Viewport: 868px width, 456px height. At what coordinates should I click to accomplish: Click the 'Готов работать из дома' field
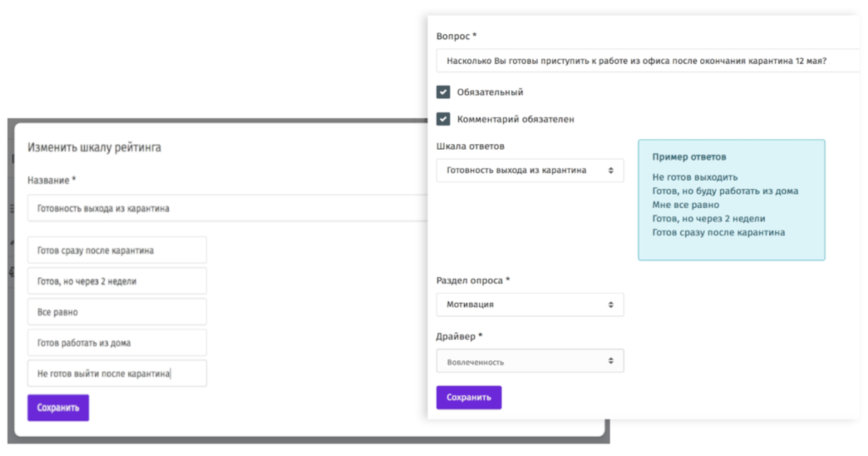click(x=117, y=343)
